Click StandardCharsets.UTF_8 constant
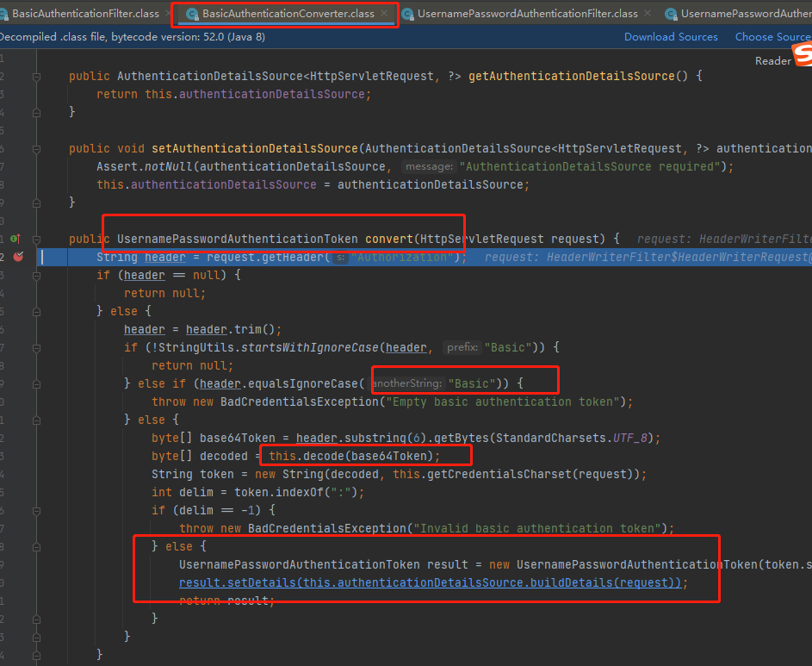Image resolution: width=812 pixels, height=666 pixels. [572, 438]
